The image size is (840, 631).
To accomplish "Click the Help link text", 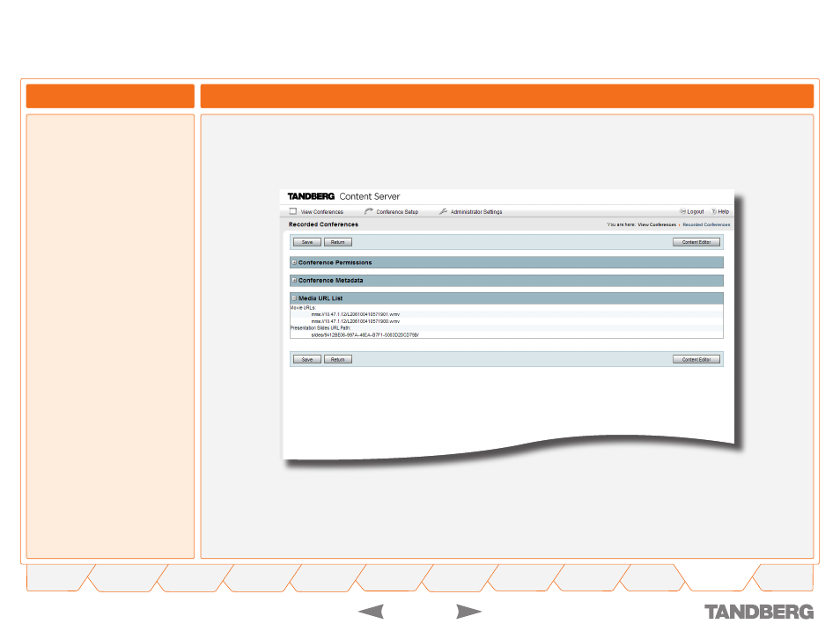I will pos(723,211).
